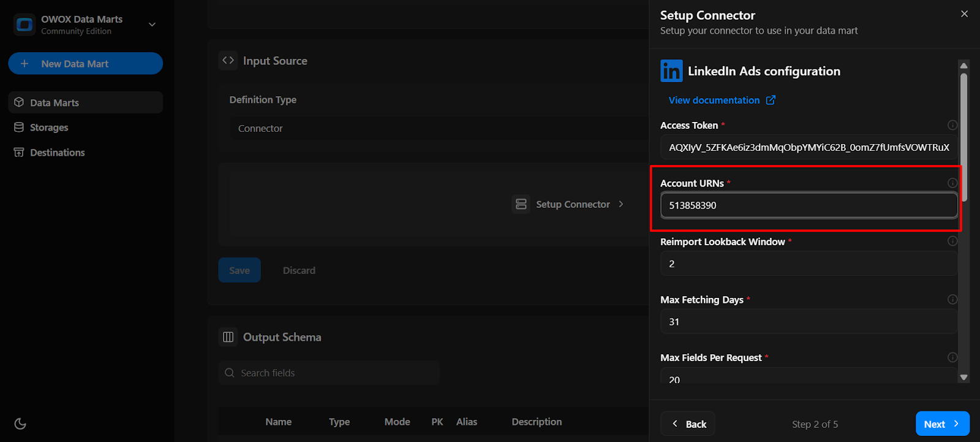Click the Type column header
980x442 pixels.
(339, 422)
